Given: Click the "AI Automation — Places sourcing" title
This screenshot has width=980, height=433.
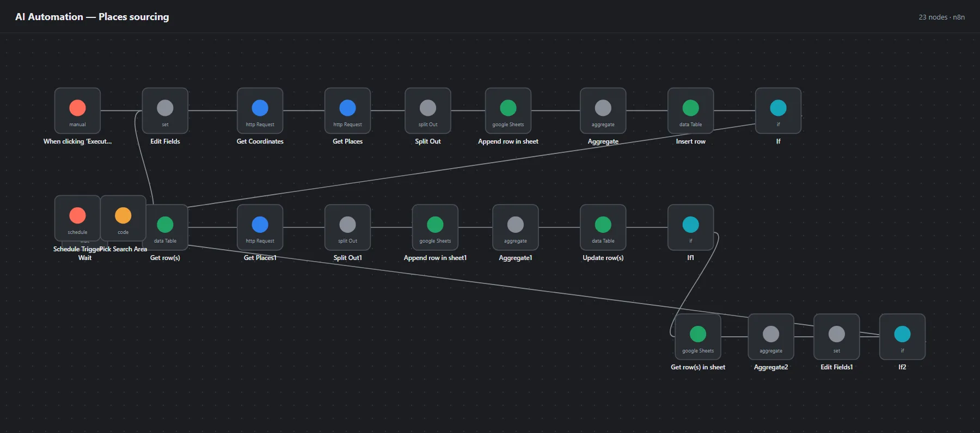Looking at the screenshot, I should point(92,17).
